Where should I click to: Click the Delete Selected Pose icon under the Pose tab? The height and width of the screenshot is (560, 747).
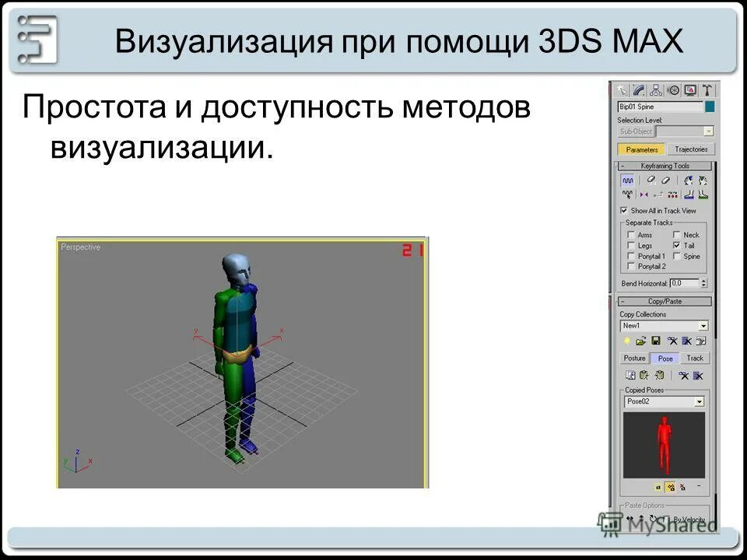pyautogui.click(x=684, y=375)
